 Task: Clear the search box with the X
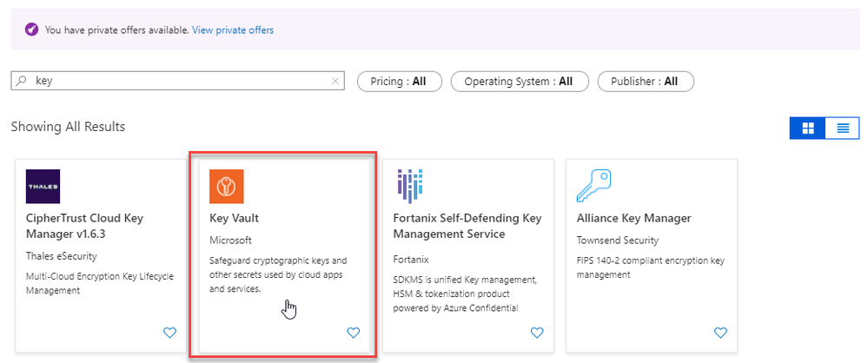coord(335,81)
